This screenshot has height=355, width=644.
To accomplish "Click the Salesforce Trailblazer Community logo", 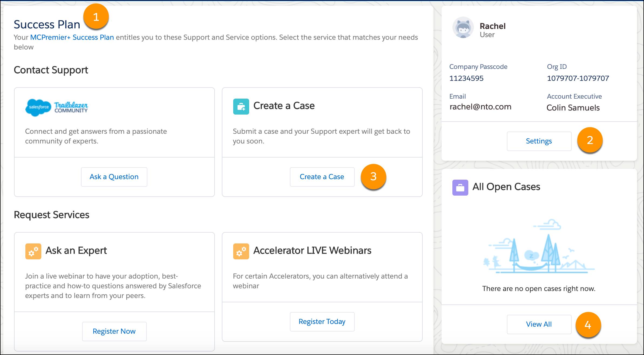I will tap(56, 108).
